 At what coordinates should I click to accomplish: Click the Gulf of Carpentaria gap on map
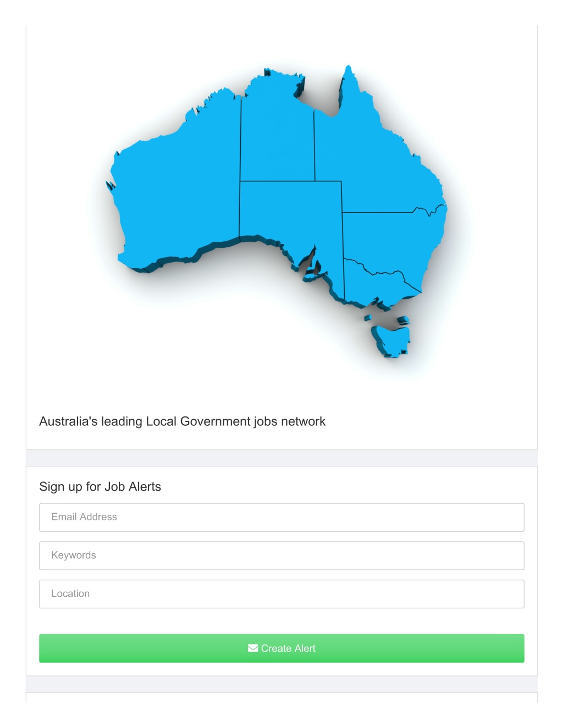point(324,99)
